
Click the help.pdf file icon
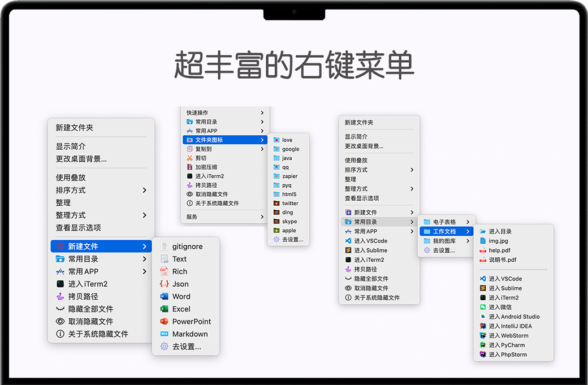(x=483, y=250)
